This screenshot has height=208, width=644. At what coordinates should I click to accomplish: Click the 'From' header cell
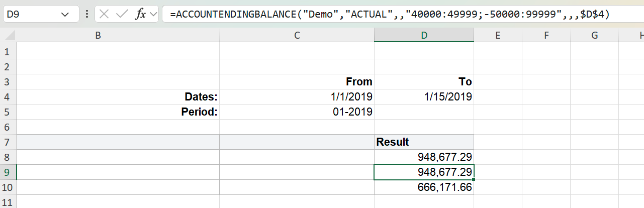pyautogui.click(x=297, y=81)
